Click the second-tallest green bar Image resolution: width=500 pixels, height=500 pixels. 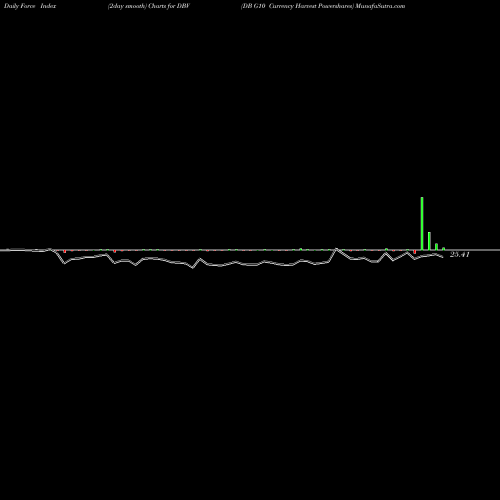tap(429, 241)
